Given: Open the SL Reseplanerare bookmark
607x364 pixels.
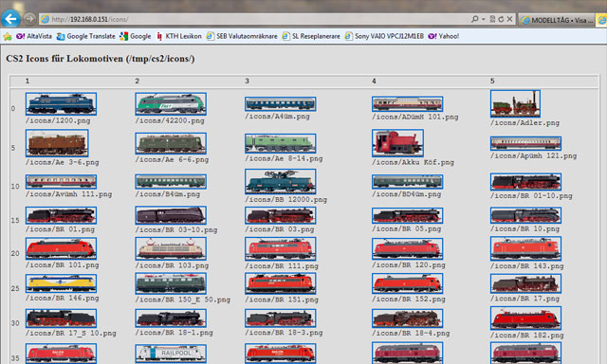Looking at the screenshot, I should [311, 36].
